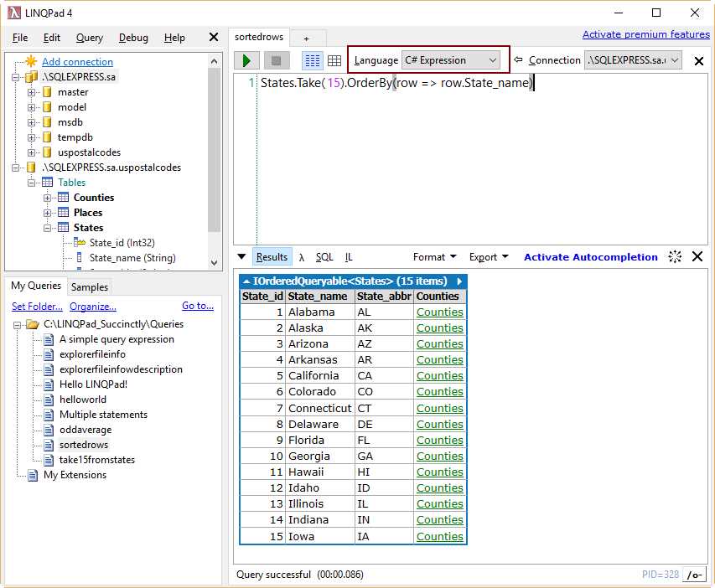Click the lambda symbol next to Results
715x588 pixels.
click(301, 256)
